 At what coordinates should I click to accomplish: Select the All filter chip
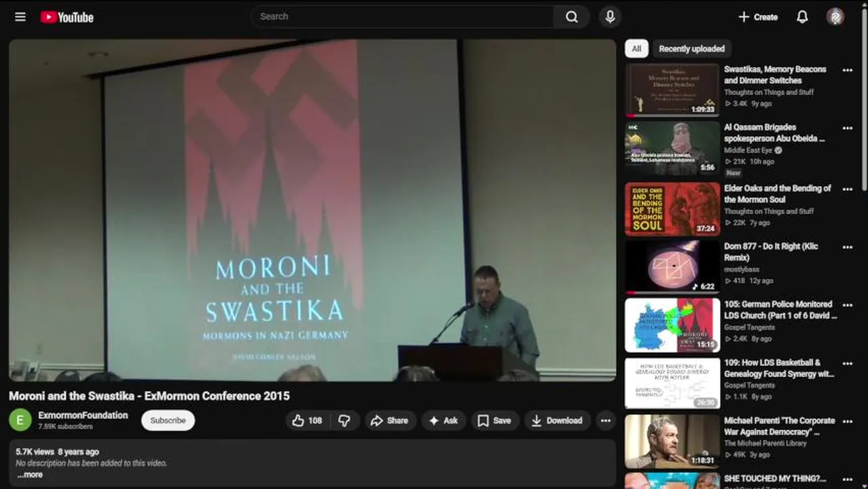[636, 49]
